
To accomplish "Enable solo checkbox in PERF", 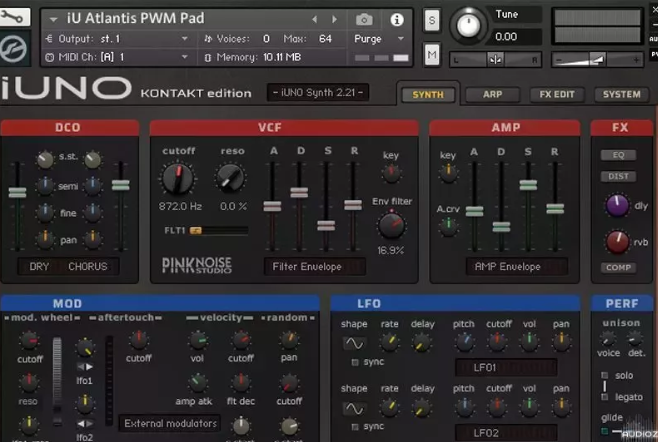I will (605, 375).
